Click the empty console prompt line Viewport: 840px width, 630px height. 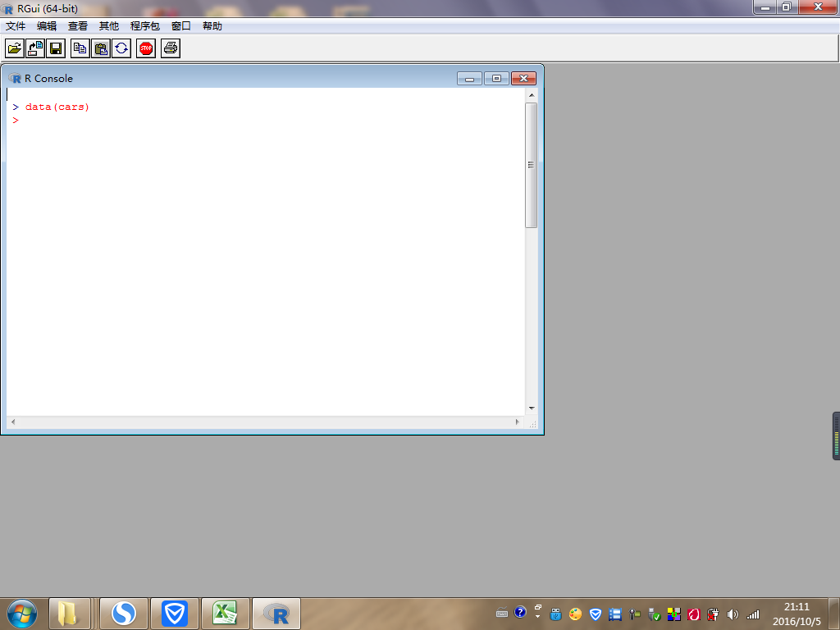click(x=265, y=121)
